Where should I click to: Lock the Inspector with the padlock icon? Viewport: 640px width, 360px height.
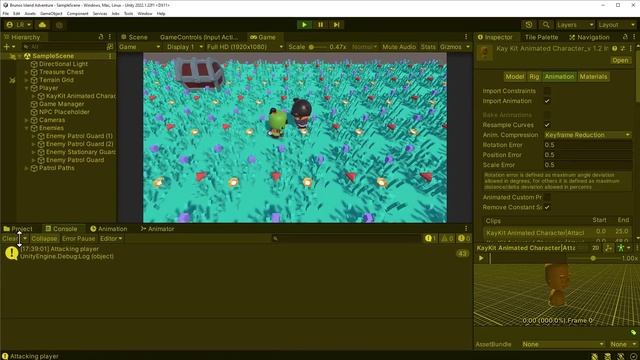(625, 37)
